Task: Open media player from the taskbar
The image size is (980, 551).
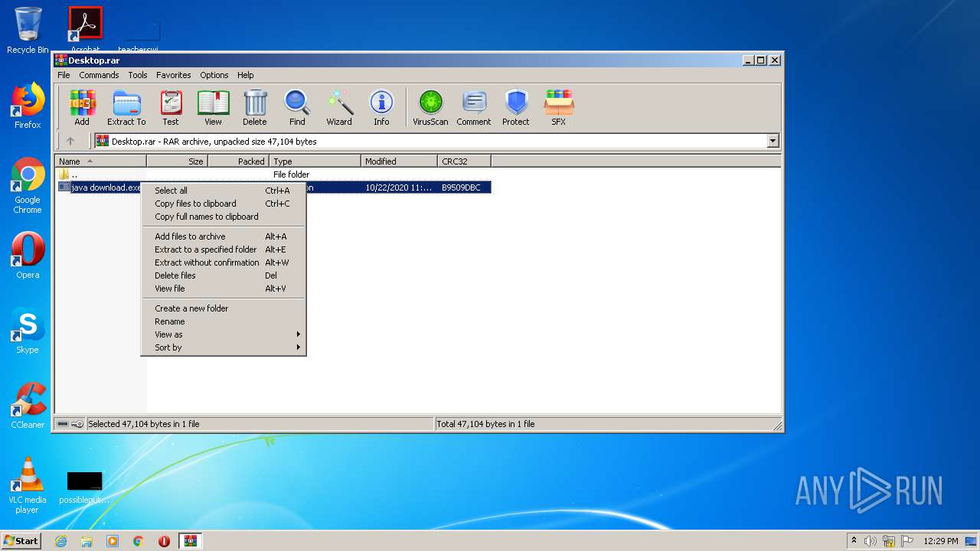Action: point(113,541)
